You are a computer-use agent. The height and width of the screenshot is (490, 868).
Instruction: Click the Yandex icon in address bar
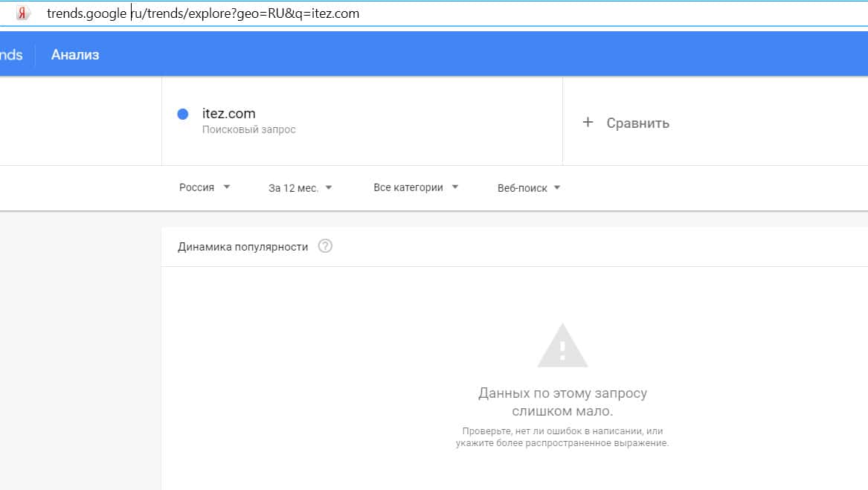coord(23,13)
